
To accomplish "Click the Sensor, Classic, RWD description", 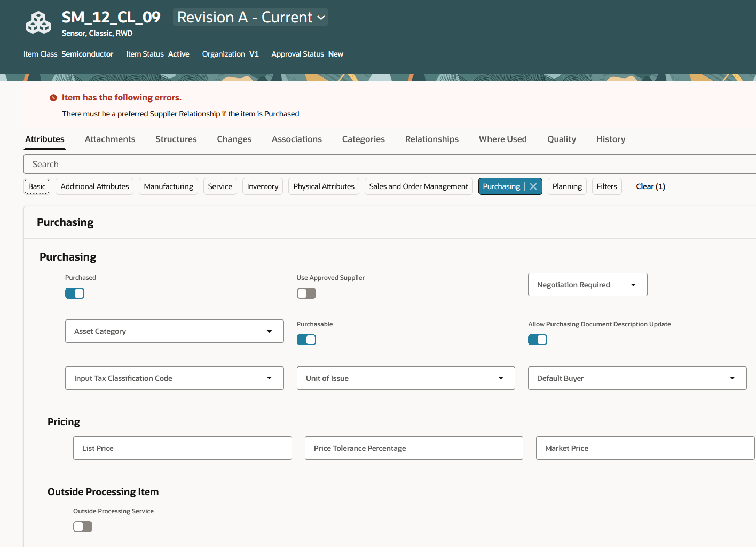I will 97,33.
